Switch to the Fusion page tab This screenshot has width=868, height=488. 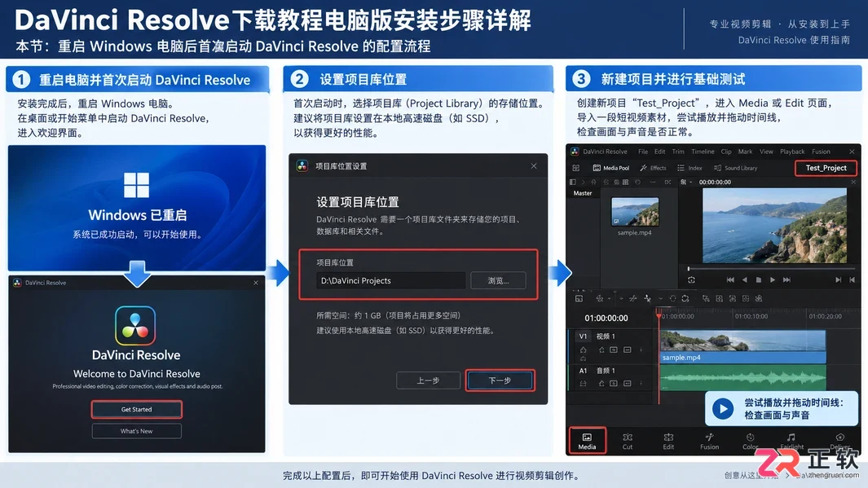709,442
